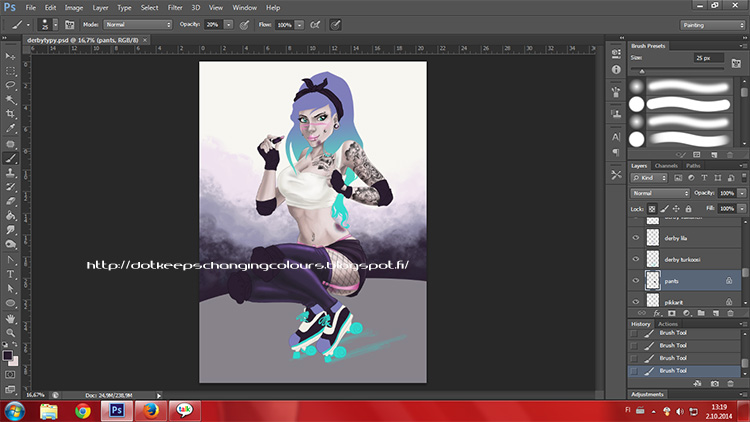
Task: Select the hard round brush preset stroke
Action: pos(688,104)
